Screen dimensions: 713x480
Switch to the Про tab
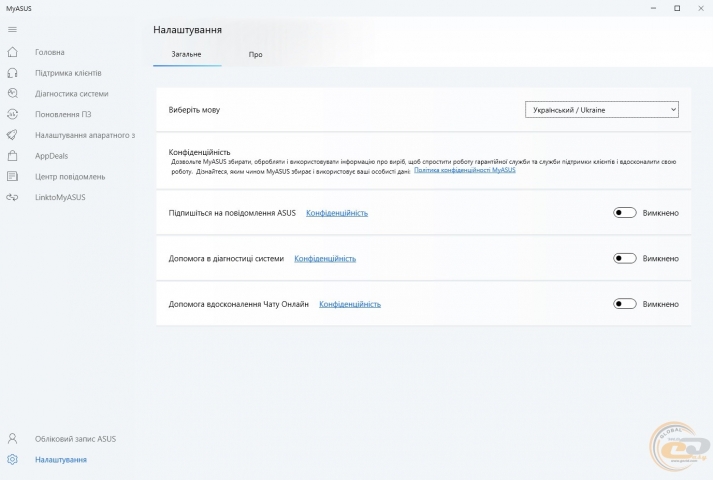256,54
